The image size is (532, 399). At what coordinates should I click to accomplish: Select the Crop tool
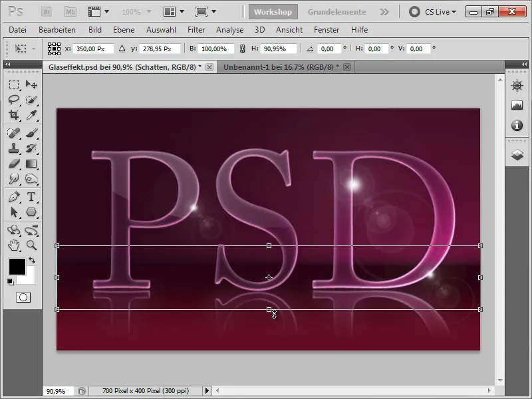pos(14,115)
